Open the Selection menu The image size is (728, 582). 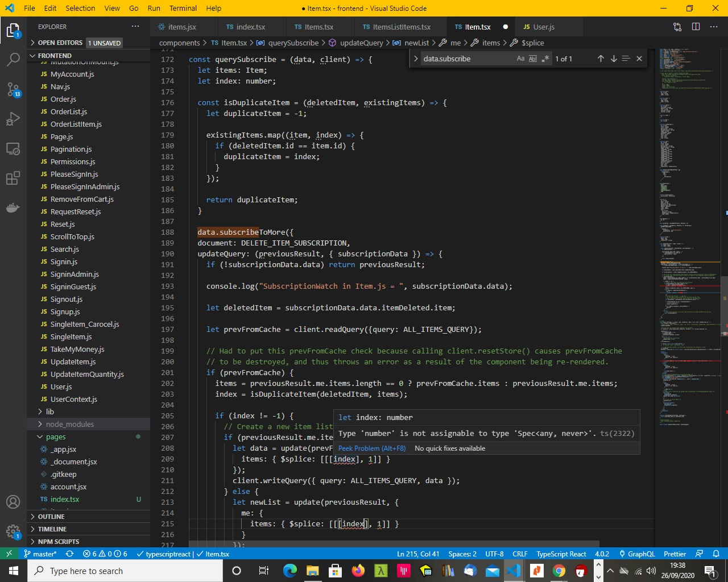[x=80, y=8]
